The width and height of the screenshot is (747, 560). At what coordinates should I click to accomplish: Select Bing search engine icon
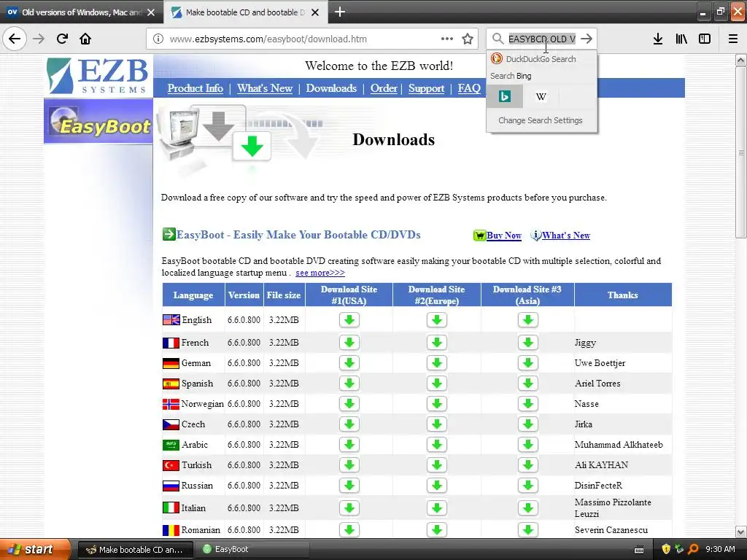pos(505,97)
